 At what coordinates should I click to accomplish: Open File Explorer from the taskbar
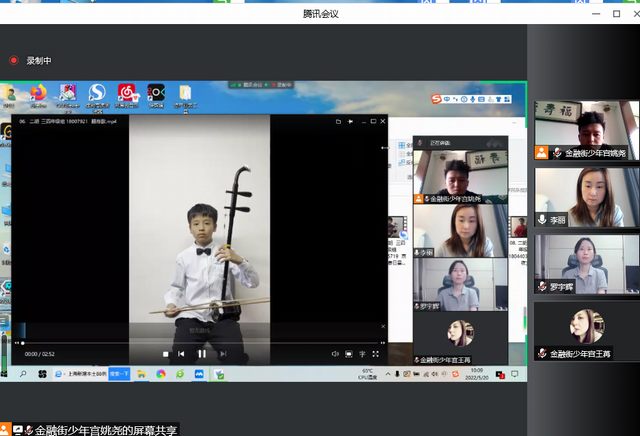coord(141,374)
